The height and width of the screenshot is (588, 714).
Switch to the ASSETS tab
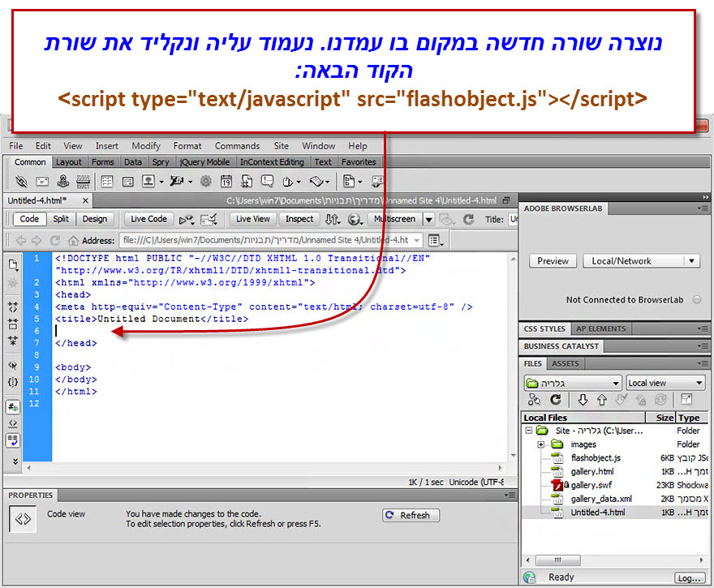coord(565,363)
